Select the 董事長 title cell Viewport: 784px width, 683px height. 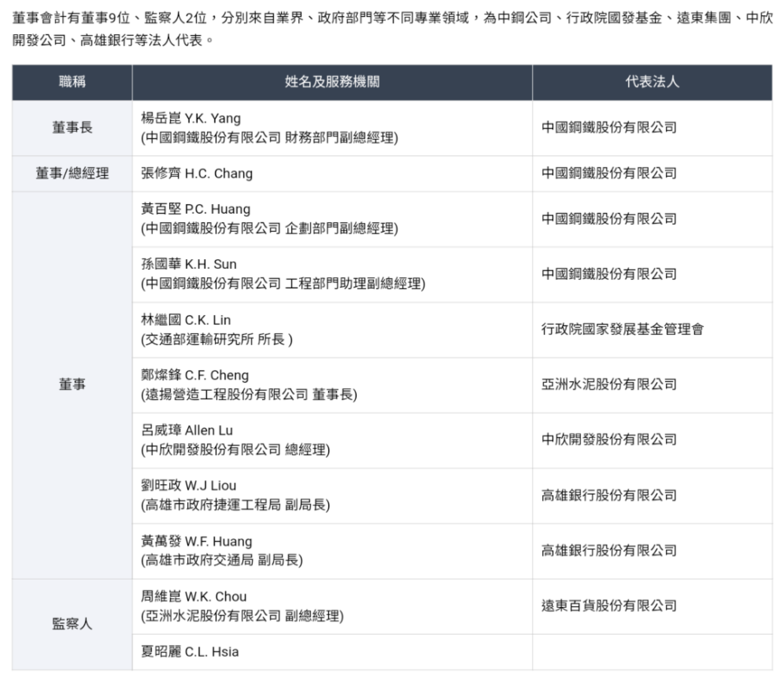pos(72,128)
